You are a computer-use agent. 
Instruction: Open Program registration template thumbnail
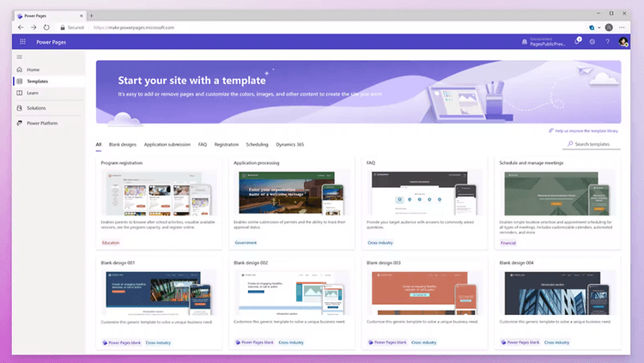tap(159, 193)
